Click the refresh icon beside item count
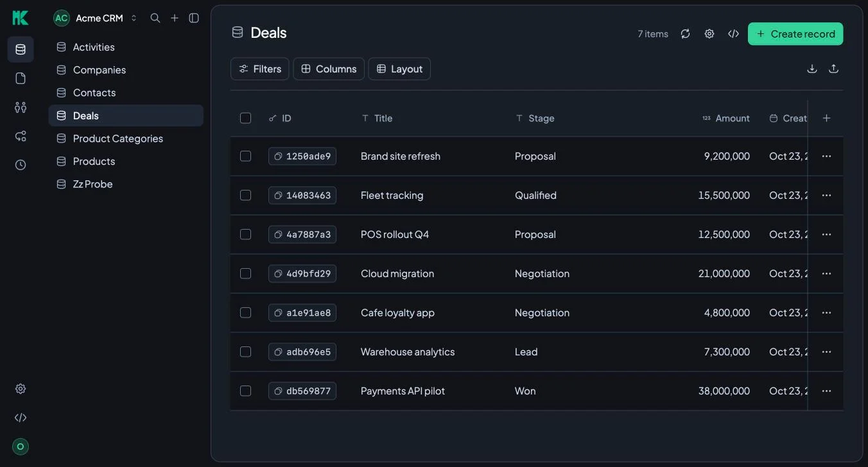The width and height of the screenshot is (868, 467). point(685,34)
